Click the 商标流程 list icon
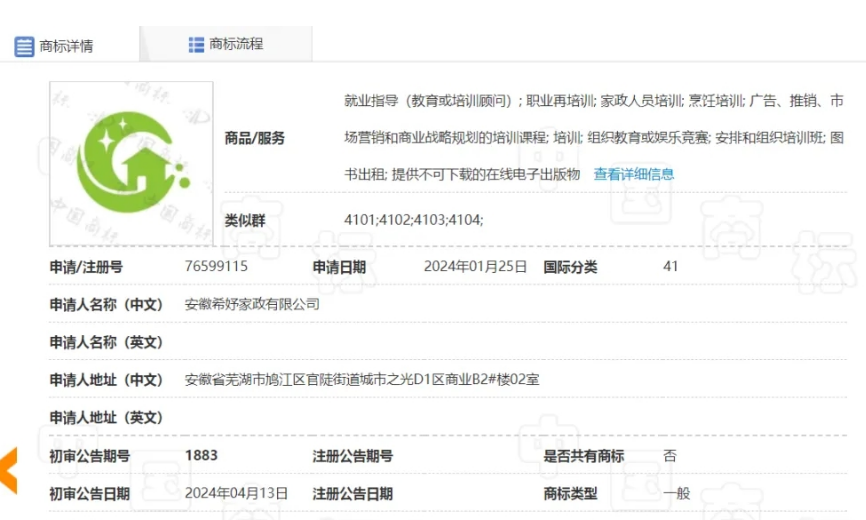Image resolution: width=866 pixels, height=520 pixels. [x=196, y=45]
